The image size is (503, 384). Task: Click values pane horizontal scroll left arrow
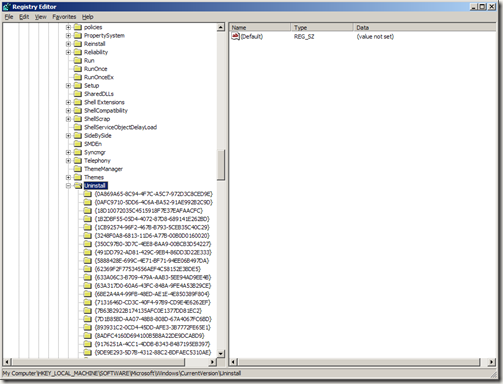234,362
